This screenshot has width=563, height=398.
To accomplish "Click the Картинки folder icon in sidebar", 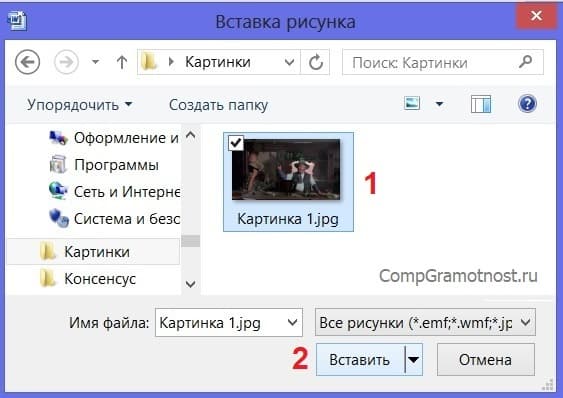I will click(48, 251).
